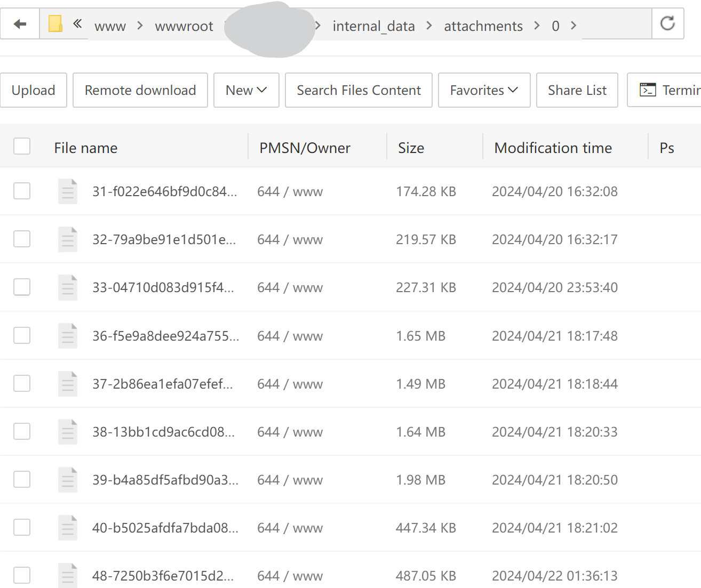Check the box for file 36-f5e9a8dee924a755
701x588 pixels.
(x=22, y=335)
